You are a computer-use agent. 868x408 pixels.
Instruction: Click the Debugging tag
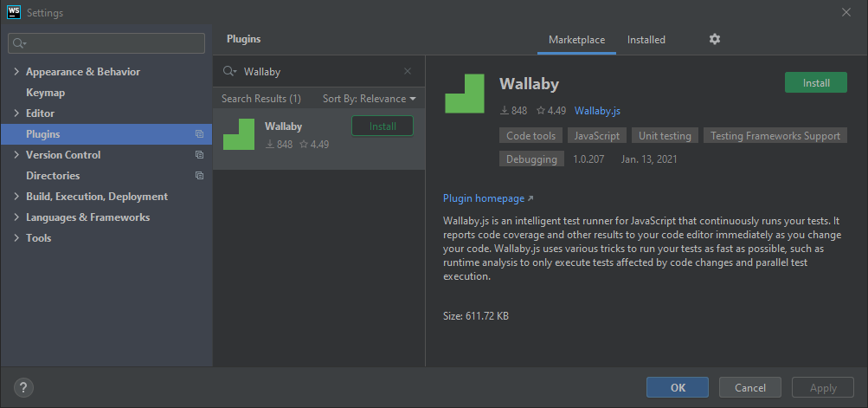point(531,159)
